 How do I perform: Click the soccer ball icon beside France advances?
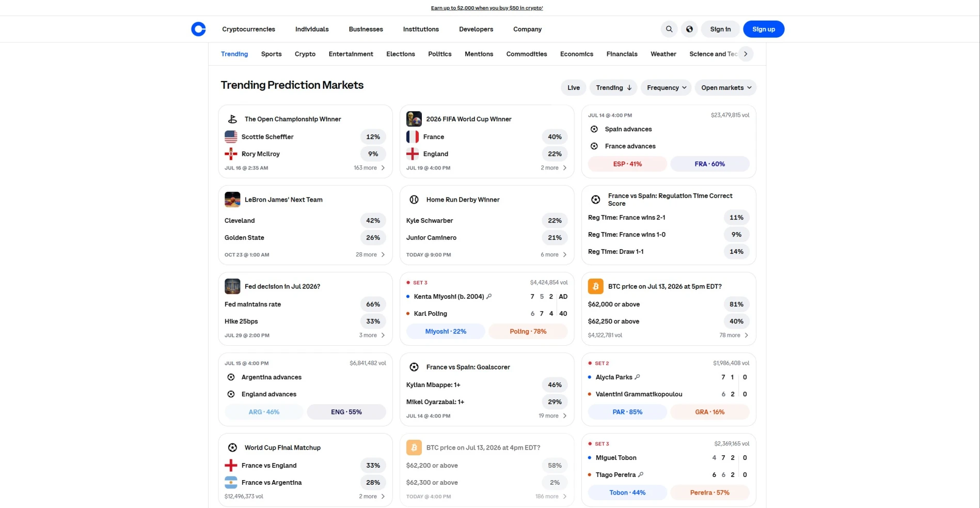pos(594,146)
